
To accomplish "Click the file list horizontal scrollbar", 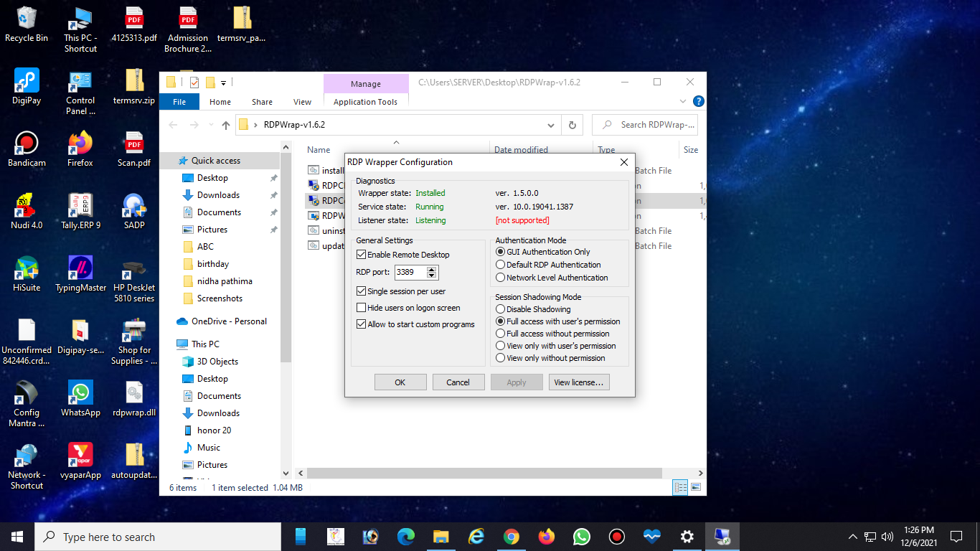I will pos(484,474).
